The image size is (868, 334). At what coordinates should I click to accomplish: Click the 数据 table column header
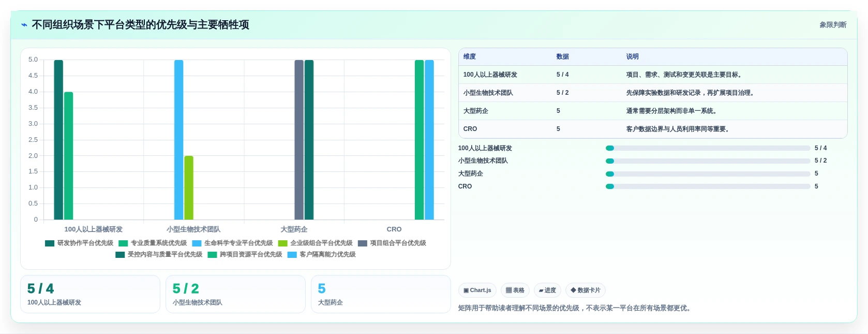[563, 57]
